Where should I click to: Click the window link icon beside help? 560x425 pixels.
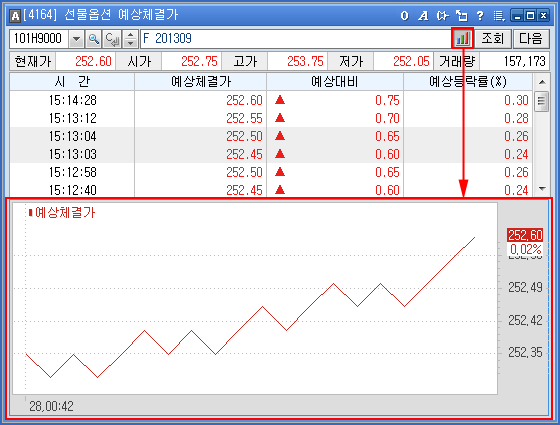(461, 16)
